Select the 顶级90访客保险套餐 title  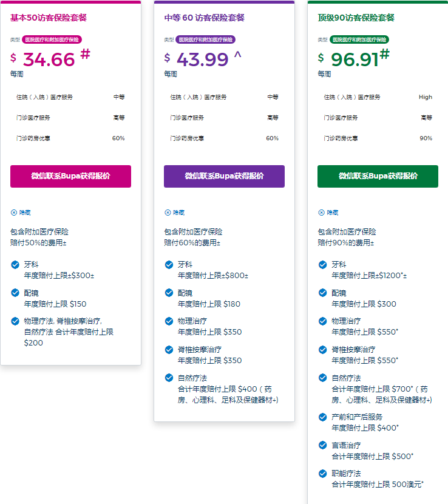tap(356, 18)
